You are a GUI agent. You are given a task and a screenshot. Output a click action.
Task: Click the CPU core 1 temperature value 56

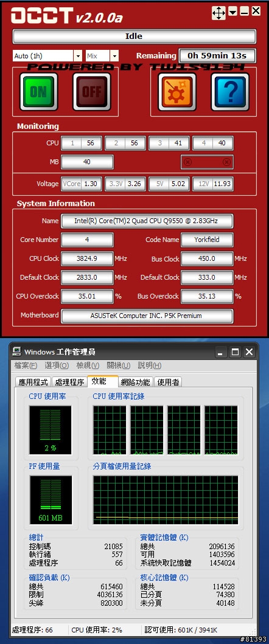coord(91,143)
